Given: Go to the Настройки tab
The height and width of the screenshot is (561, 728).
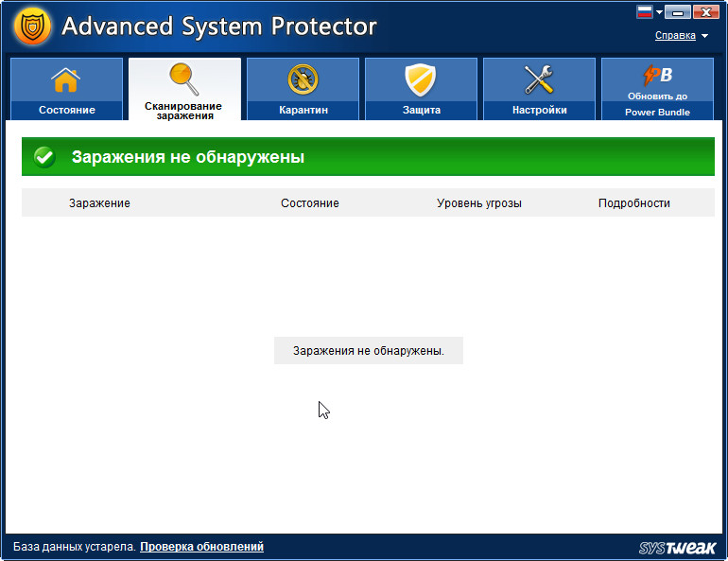Looking at the screenshot, I should coord(539,89).
